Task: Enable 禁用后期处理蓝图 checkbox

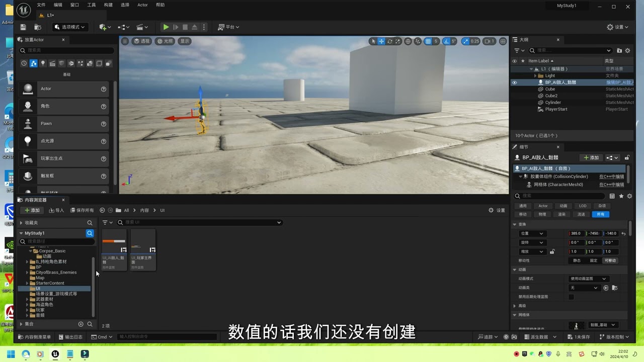Action: 571,297
